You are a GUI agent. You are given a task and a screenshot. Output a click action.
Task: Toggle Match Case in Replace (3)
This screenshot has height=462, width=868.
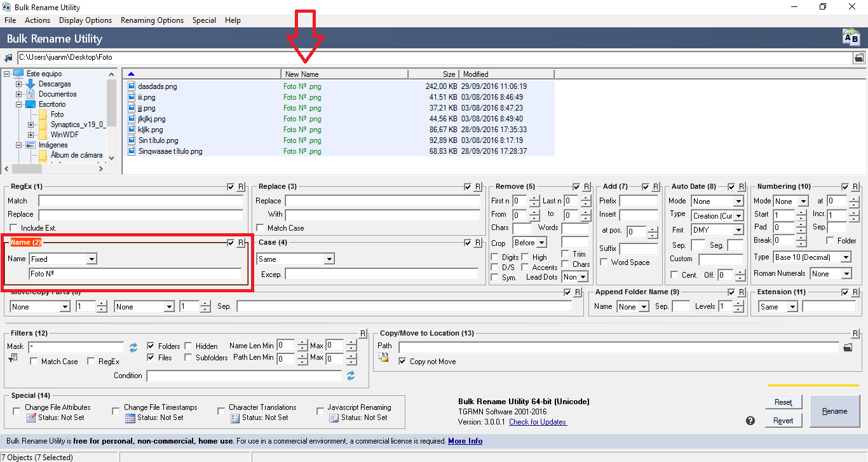pos(260,228)
